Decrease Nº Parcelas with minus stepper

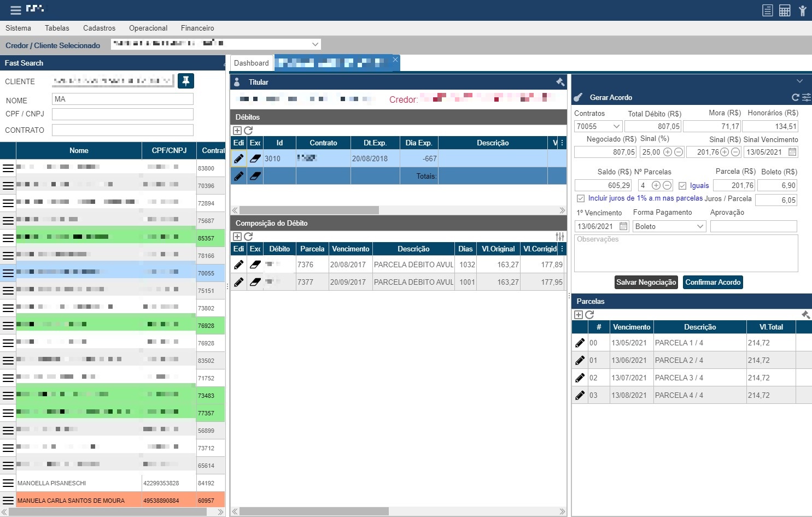click(667, 185)
